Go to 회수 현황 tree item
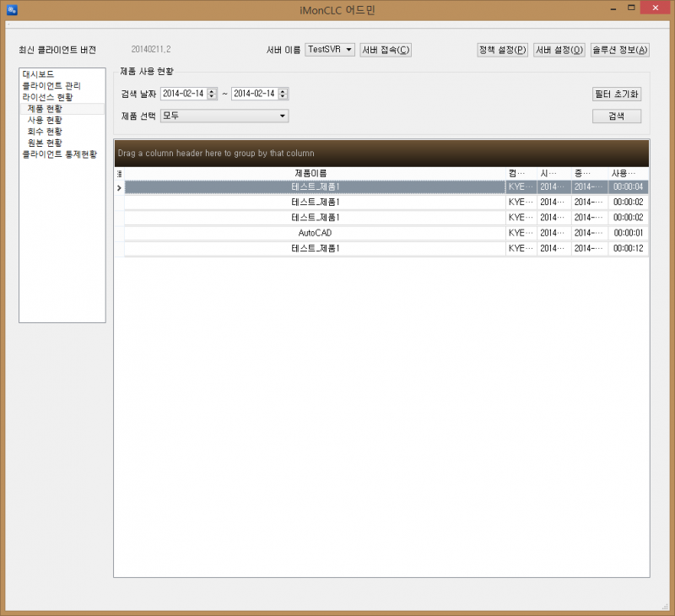Image resolution: width=675 pixels, height=616 pixels. coord(45,132)
